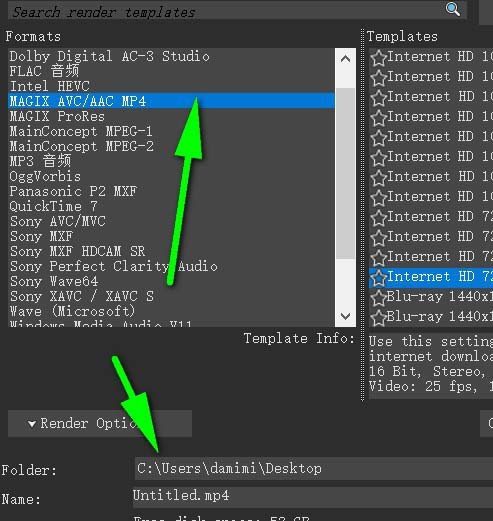Click the Template Info description text
The image size is (493, 521).
[x=431, y=365]
